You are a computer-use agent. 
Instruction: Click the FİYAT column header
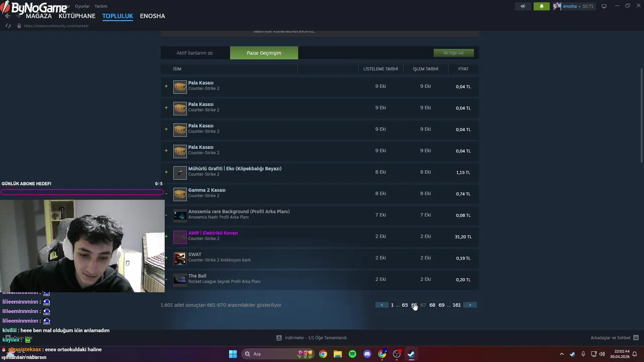[463, 69]
